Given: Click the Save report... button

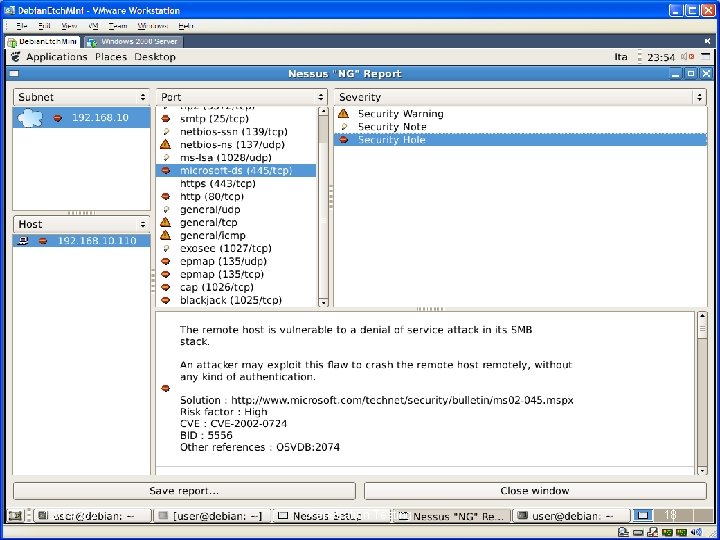Looking at the screenshot, I should pyautogui.click(x=184, y=491).
